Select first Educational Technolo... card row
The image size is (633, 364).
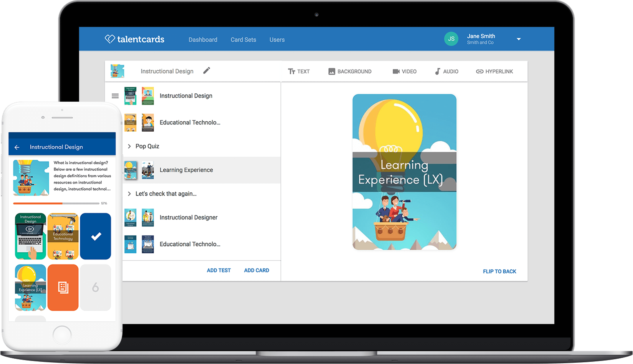(202, 122)
